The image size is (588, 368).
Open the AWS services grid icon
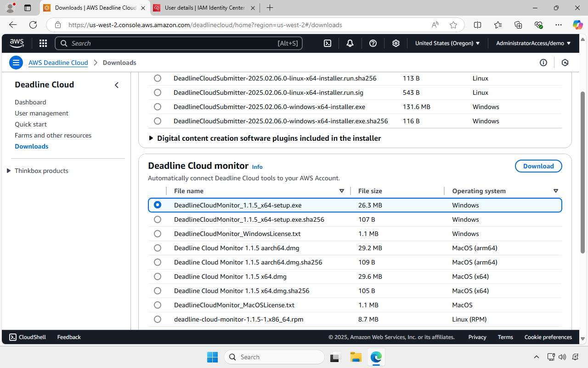pos(43,43)
